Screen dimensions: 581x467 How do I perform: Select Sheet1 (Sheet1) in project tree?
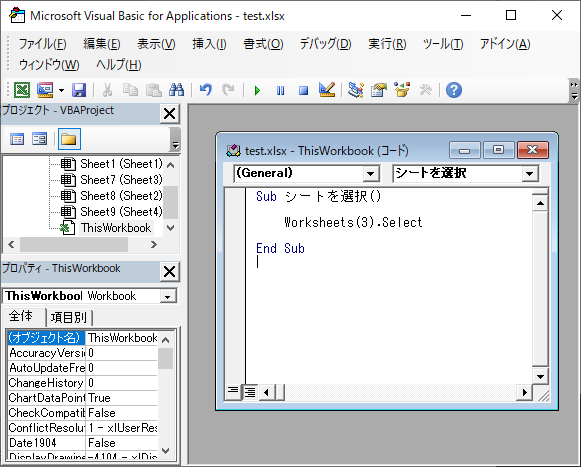coord(121,164)
